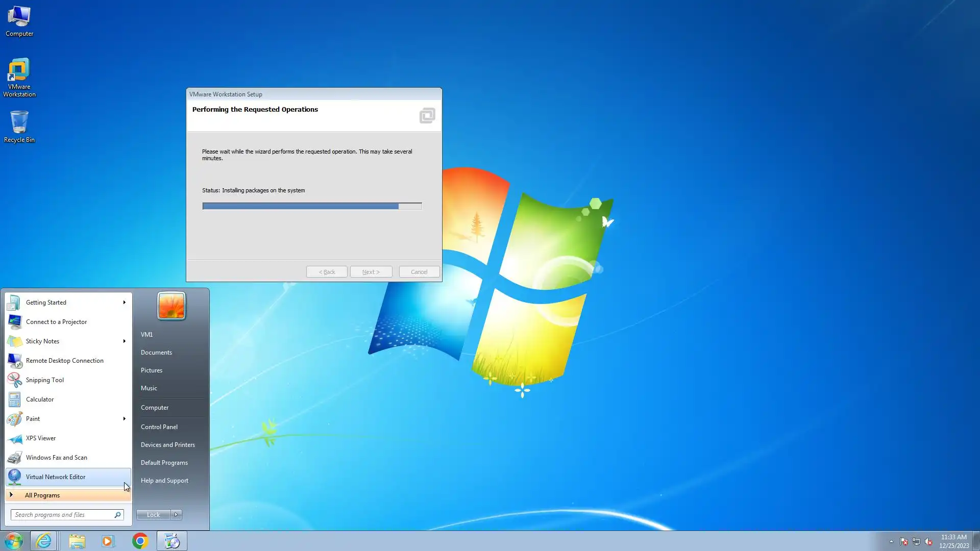Click the installation progress bar
Screen dimensions: 980x551
coord(312,206)
